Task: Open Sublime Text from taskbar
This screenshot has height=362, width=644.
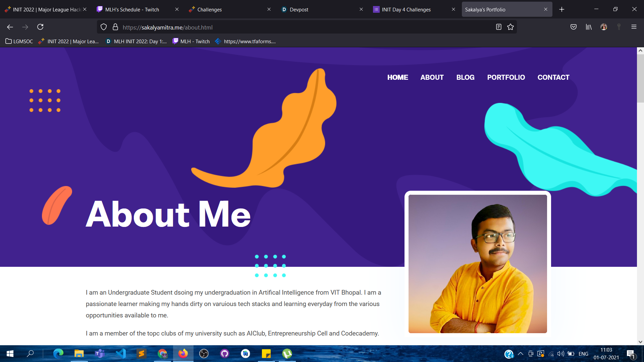Action: coord(142,354)
